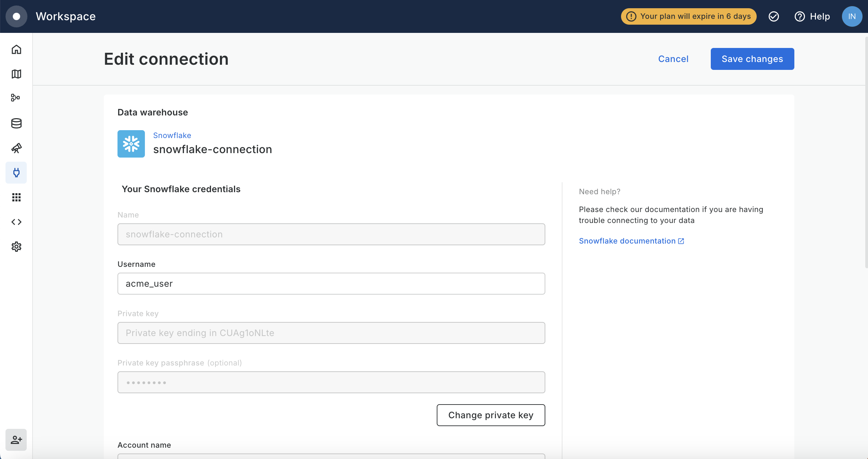Open the Help menu
Image resolution: width=868 pixels, height=459 pixels.
coord(812,16)
